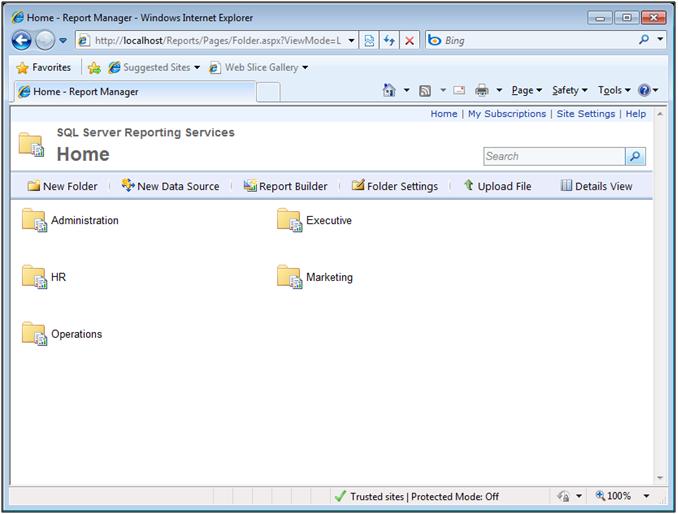Click scrollbar up arrow on page

coord(660,115)
